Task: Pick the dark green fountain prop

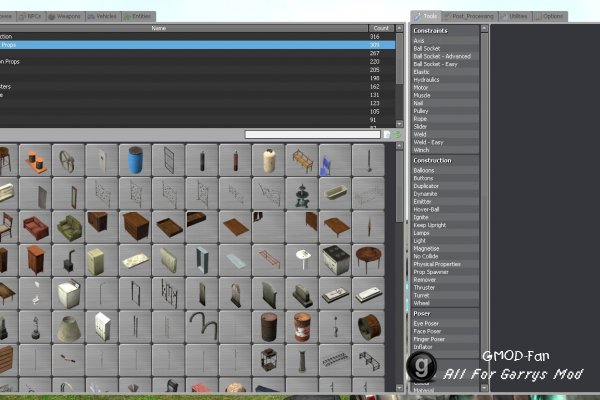Action: (x=302, y=194)
